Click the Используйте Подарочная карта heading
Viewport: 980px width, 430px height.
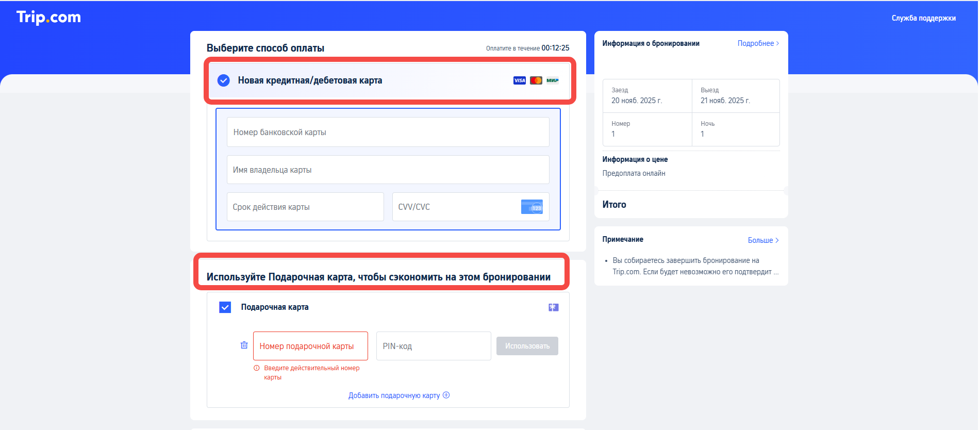click(x=378, y=277)
